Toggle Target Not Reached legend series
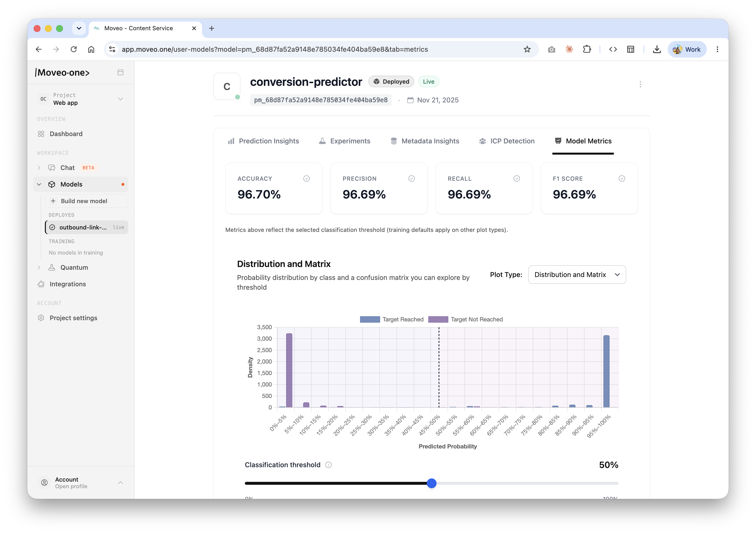Viewport: 756px width, 535px height. pyautogui.click(x=465, y=319)
